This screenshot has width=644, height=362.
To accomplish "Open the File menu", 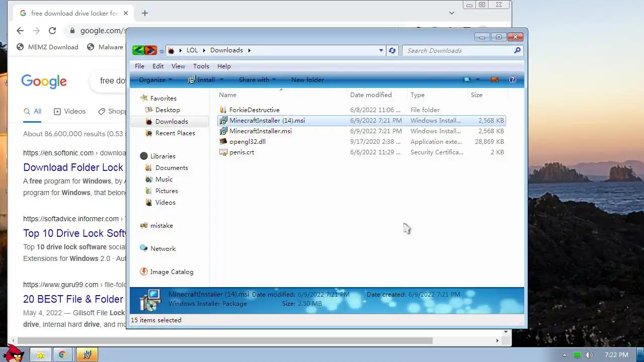I will [x=139, y=66].
